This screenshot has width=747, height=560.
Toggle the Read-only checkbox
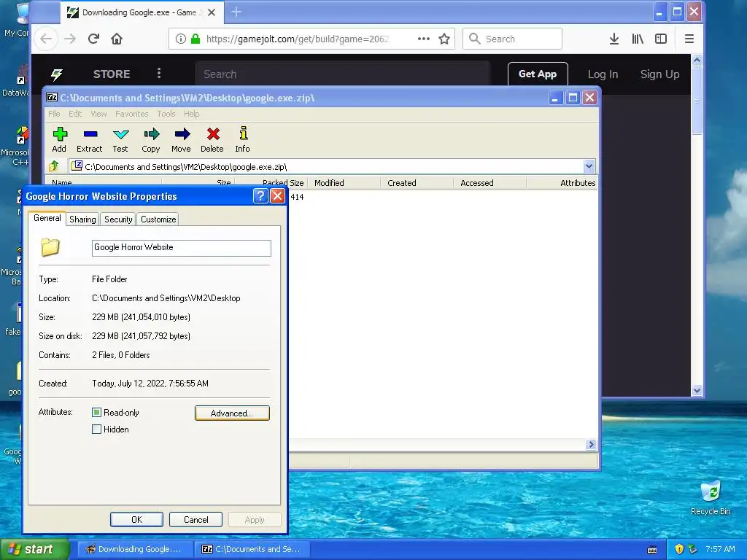[x=97, y=413]
